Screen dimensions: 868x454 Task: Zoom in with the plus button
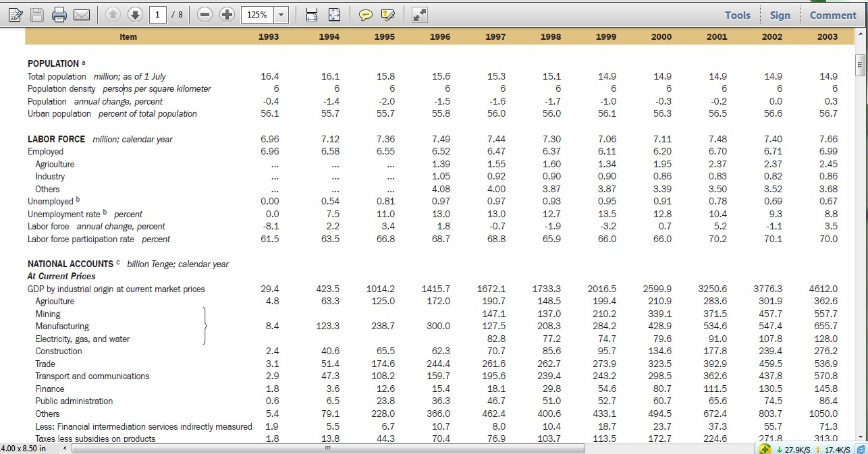click(227, 14)
